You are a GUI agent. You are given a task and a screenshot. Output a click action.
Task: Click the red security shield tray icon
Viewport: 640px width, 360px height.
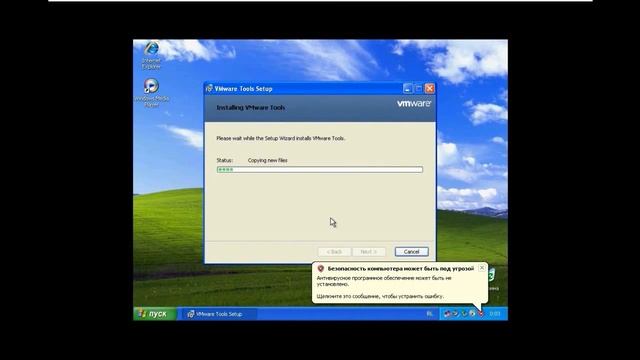481,313
